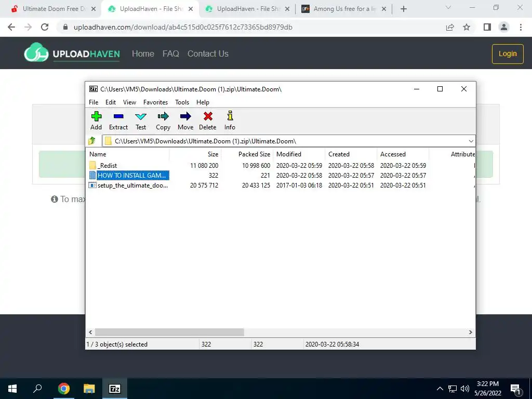The image size is (532, 399).
Task: Click the taskbar clock showing 3:22 PM
Action: click(x=487, y=389)
